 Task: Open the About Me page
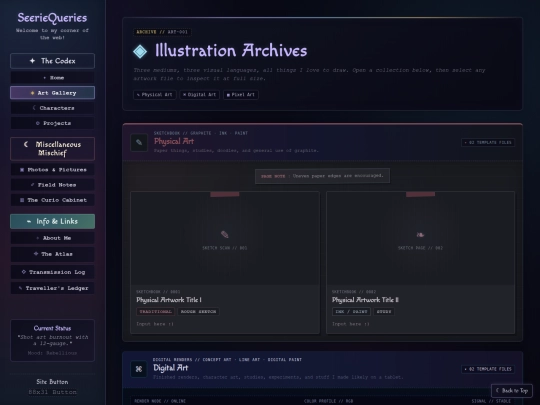click(x=52, y=238)
